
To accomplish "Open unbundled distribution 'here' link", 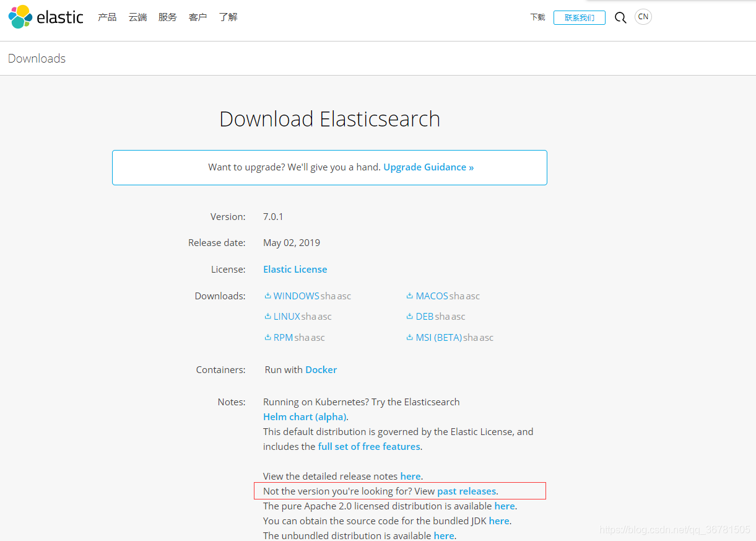I will (x=444, y=535).
